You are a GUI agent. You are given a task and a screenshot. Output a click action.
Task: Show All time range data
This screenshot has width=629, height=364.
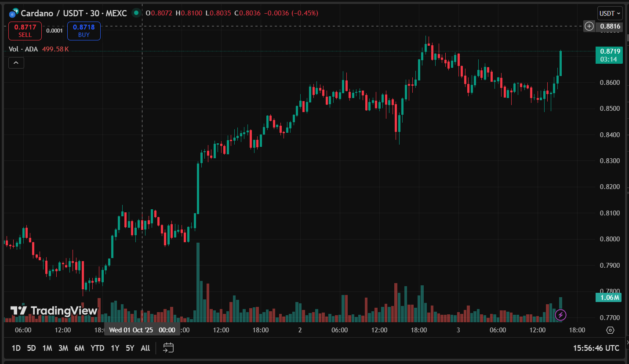(145, 348)
